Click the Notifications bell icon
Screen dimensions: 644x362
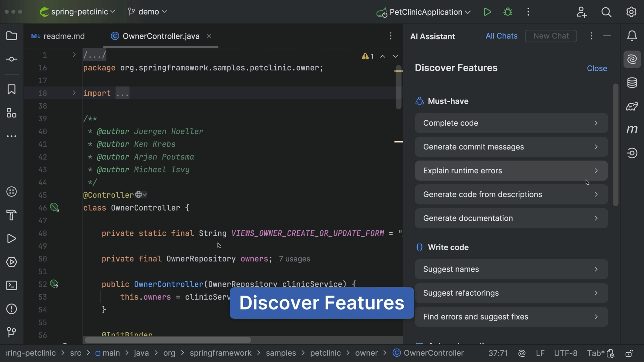[x=632, y=36]
